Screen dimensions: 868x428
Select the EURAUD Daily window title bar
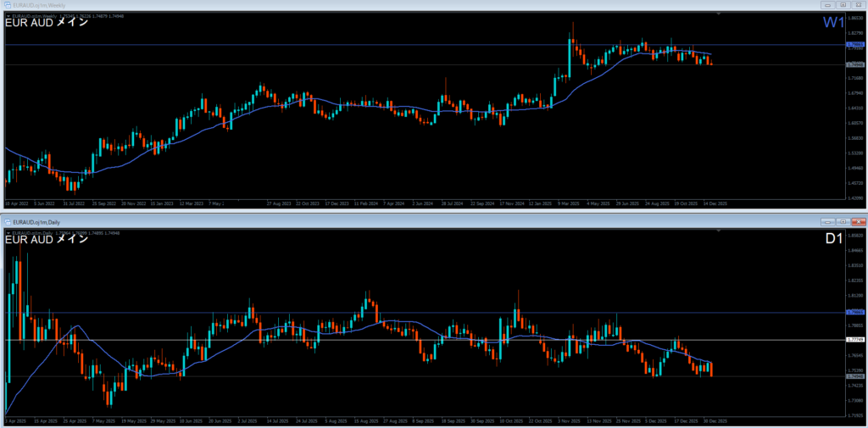(339, 221)
